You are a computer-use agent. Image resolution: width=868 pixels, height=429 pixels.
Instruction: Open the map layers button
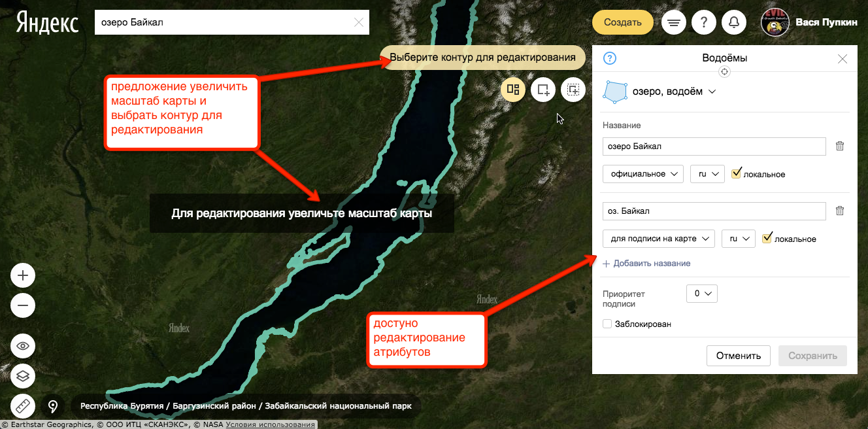point(23,376)
